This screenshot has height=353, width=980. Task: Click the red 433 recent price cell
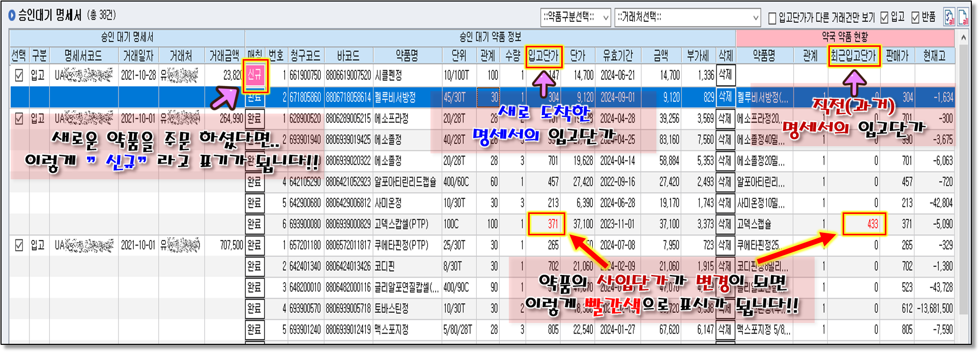[864, 224]
